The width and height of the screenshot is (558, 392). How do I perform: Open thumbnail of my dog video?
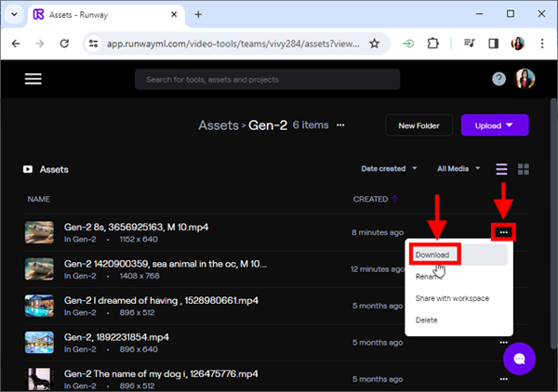coord(39,379)
